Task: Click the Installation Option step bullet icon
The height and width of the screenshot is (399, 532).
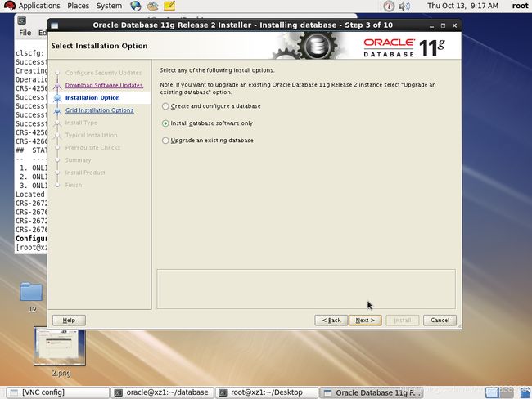Action: tap(57, 98)
